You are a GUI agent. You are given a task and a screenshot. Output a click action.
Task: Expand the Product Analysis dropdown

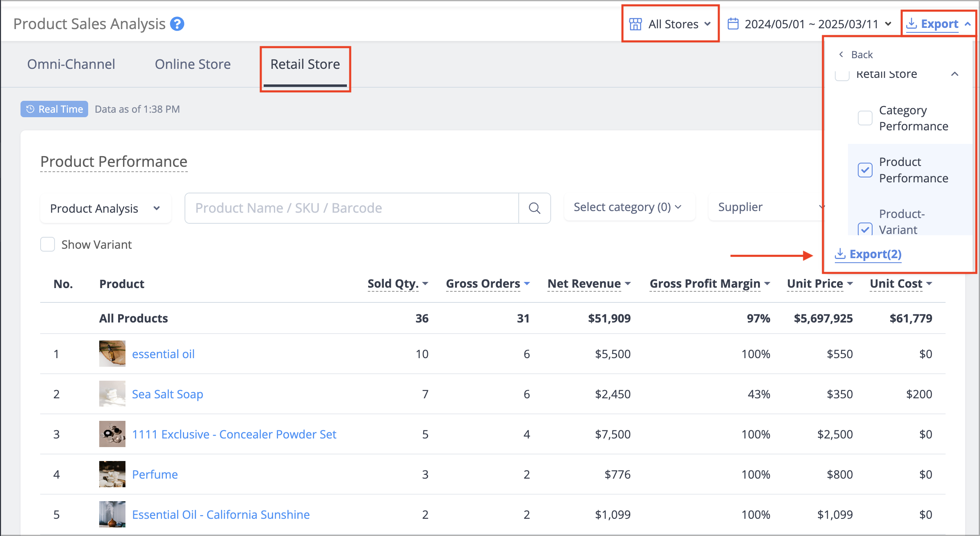point(105,208)
